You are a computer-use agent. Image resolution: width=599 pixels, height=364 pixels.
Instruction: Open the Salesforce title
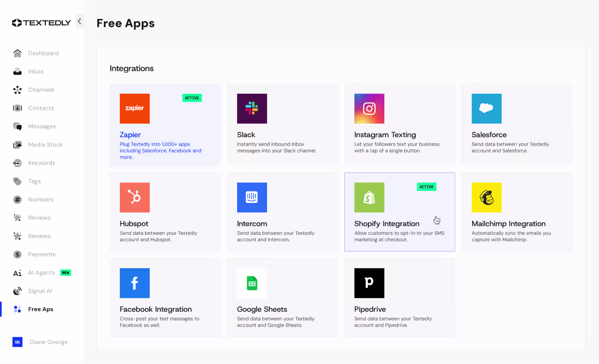point(489,135)
